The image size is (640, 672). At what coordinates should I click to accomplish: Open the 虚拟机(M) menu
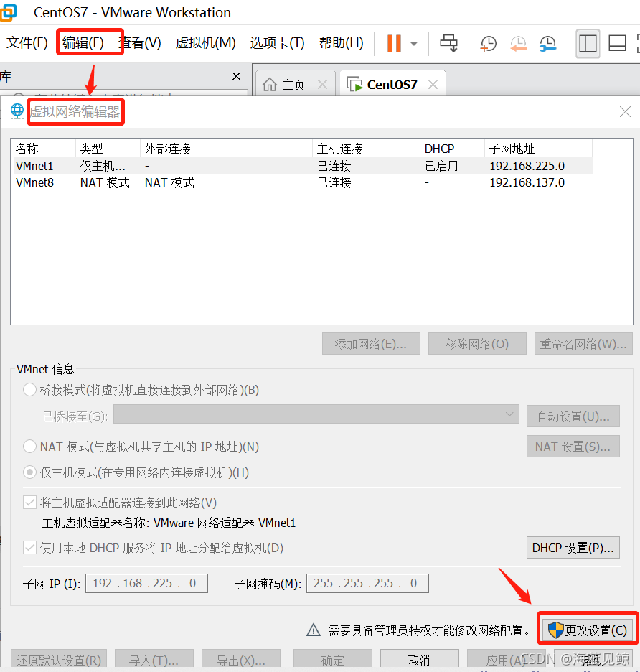click(x=206, y=43)
